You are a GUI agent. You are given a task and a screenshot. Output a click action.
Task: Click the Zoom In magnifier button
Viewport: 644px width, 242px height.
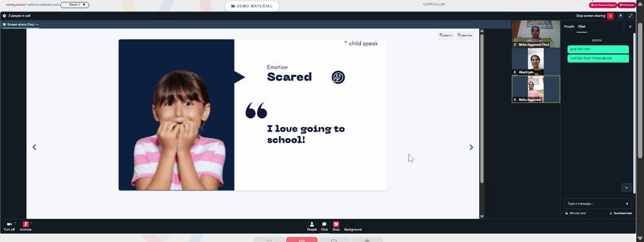[x=446, y=35]
